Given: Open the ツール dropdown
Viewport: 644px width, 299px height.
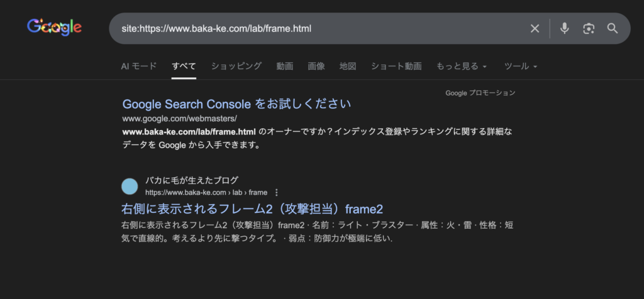Looking at the screenshot, I should 521,66.
